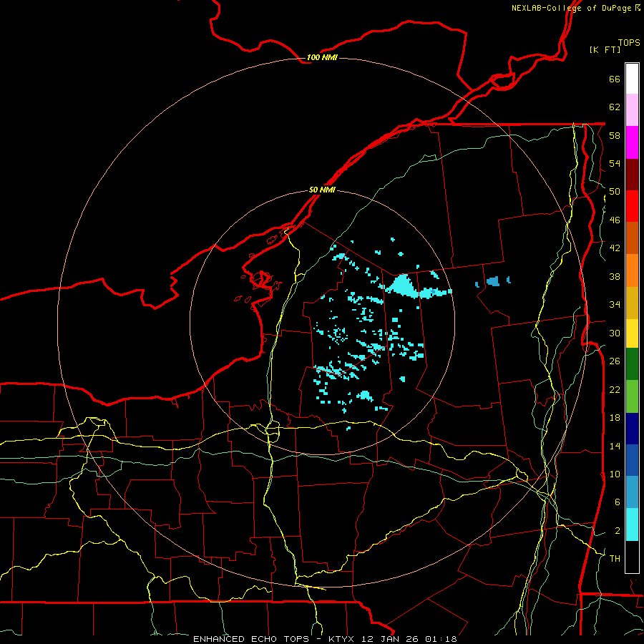Screen dimensions: 644x644
Task: Select the magenta legend swatch
Action: tap(632, 142)
